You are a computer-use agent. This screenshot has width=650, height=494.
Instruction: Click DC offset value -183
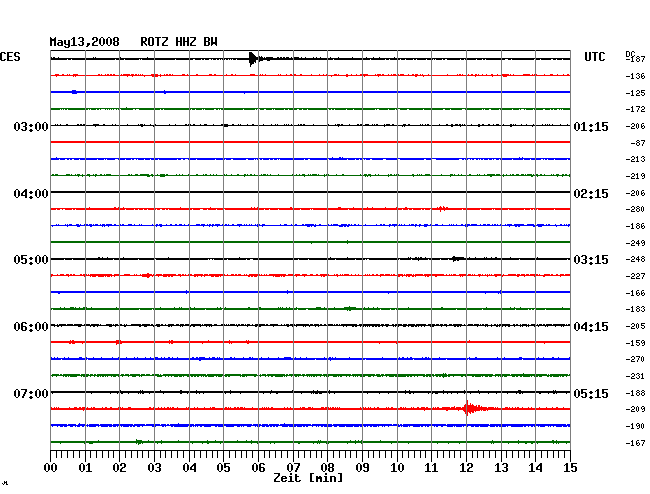(635, 309)
